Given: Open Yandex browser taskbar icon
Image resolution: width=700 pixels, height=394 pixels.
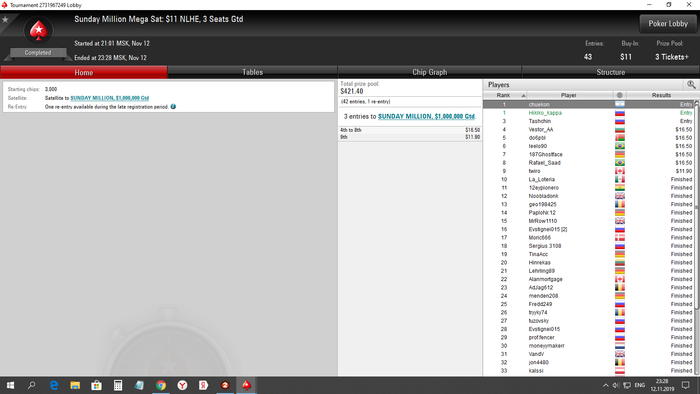Looking at the screenshot, I should [182, 385].
